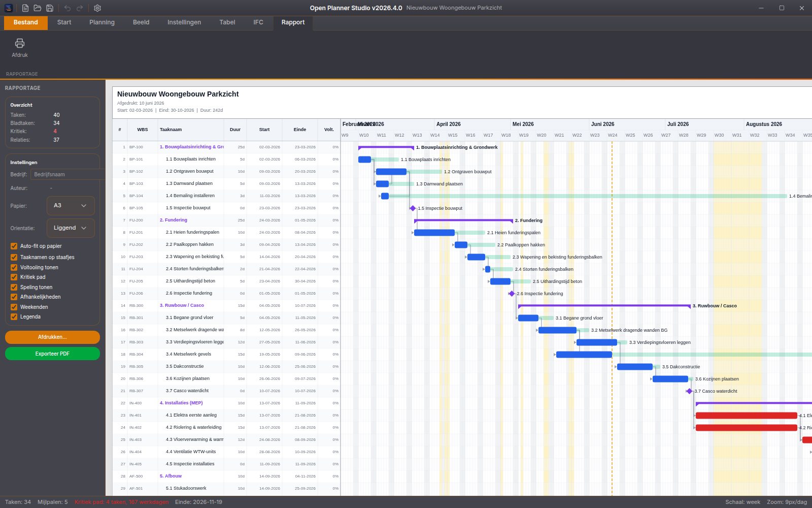Click the Afdrukken... button
The height and width of the screenshot is (508, 812).
click(x=52, y=337)
